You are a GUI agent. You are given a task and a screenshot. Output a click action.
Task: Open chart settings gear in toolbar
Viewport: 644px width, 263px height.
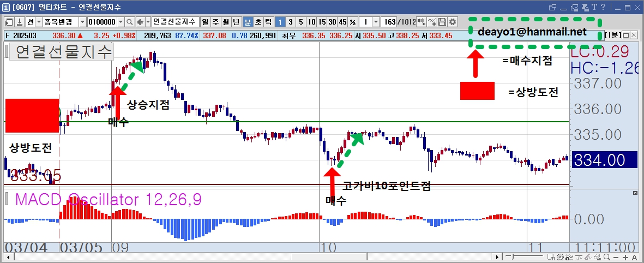[453, 22]
